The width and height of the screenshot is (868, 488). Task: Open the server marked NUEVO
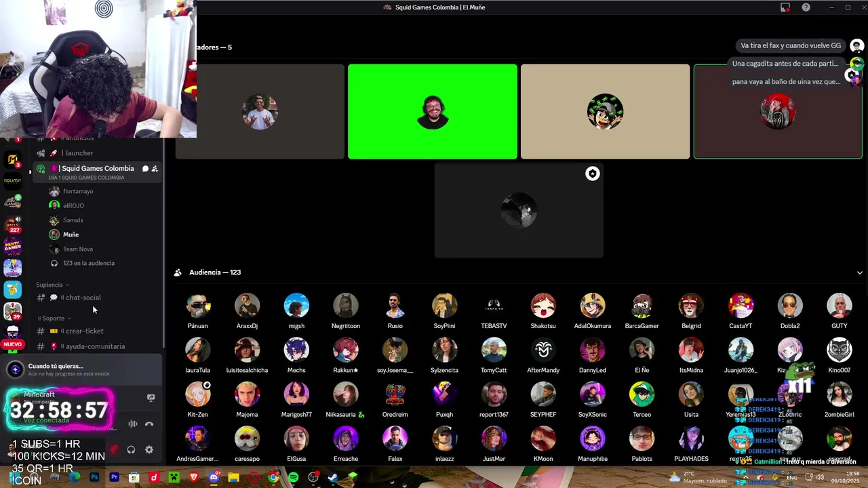[x=13, y=335]
